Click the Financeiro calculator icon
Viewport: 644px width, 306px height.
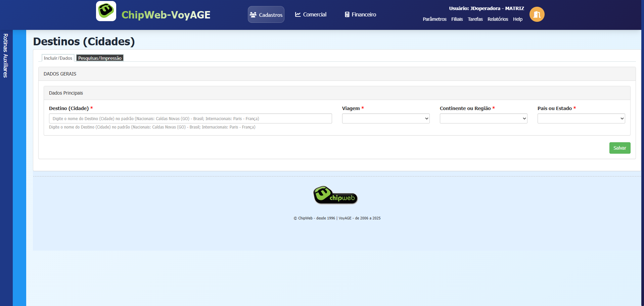point(347,14)
